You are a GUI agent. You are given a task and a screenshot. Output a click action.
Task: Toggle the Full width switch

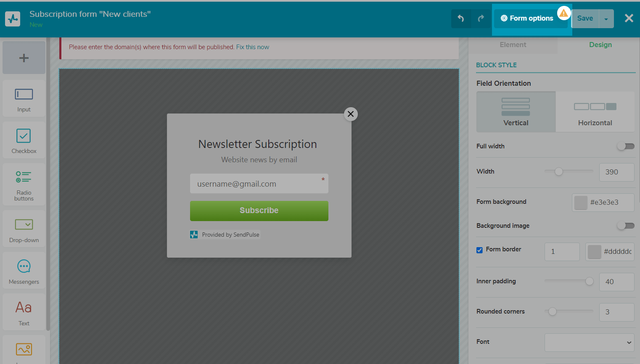[625, 146]
